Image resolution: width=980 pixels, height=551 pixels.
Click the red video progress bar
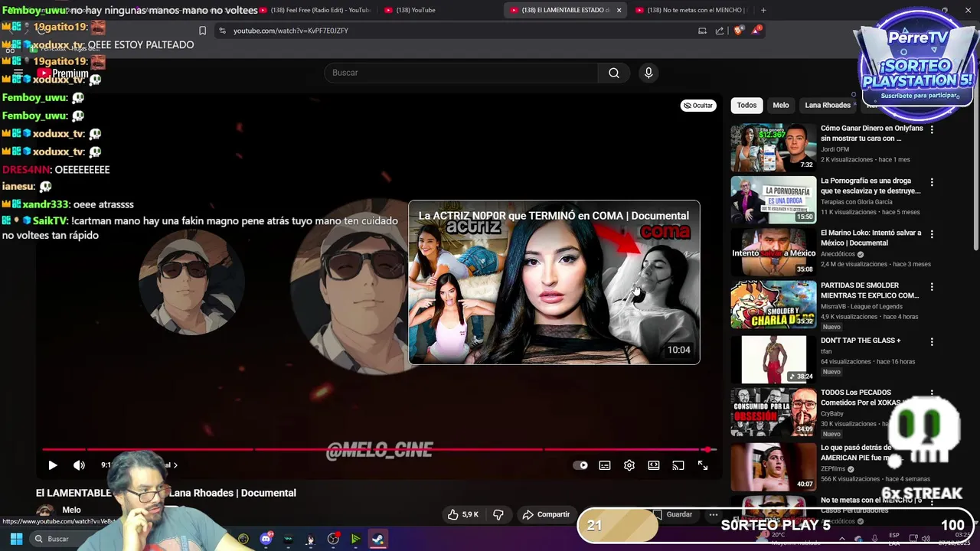(x=379, y=450)
